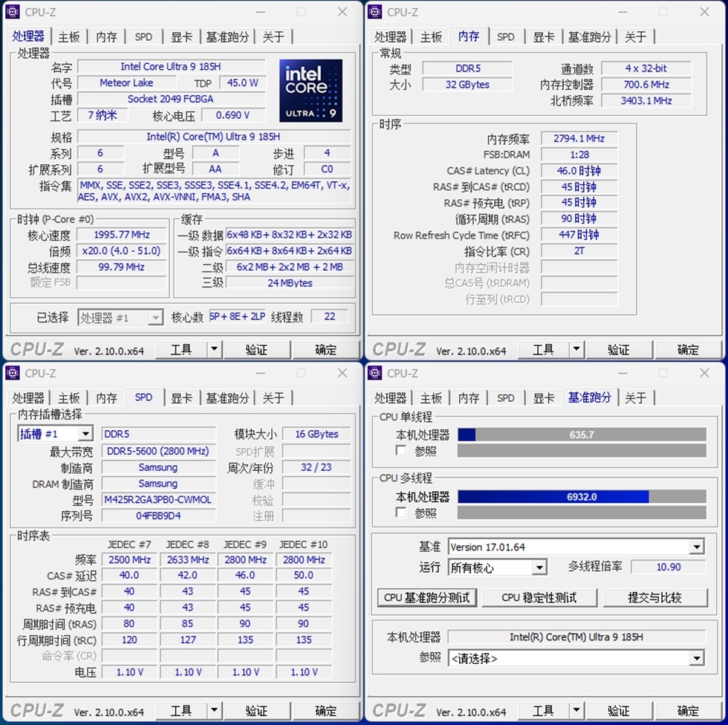Click 周次/年份 value 32 / 23
Viewport: 728px width, 725px height.
coord(316,467)
